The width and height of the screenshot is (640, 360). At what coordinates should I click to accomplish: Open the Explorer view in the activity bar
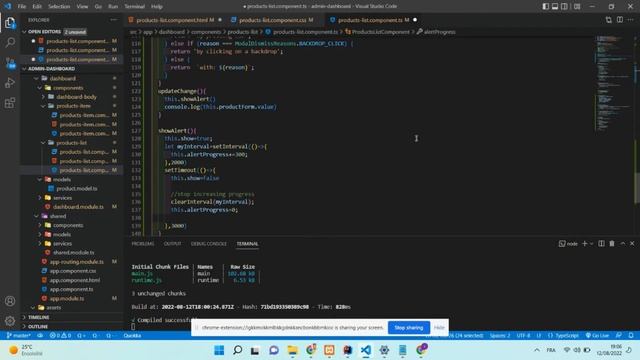coord(10,22)
